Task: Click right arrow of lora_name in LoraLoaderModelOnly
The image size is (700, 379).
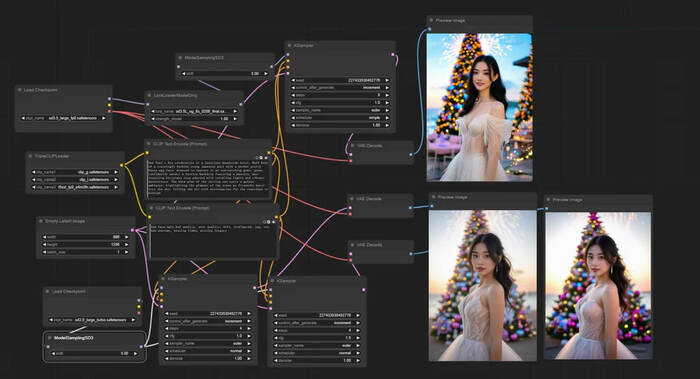Action: [x=235, y=111]
